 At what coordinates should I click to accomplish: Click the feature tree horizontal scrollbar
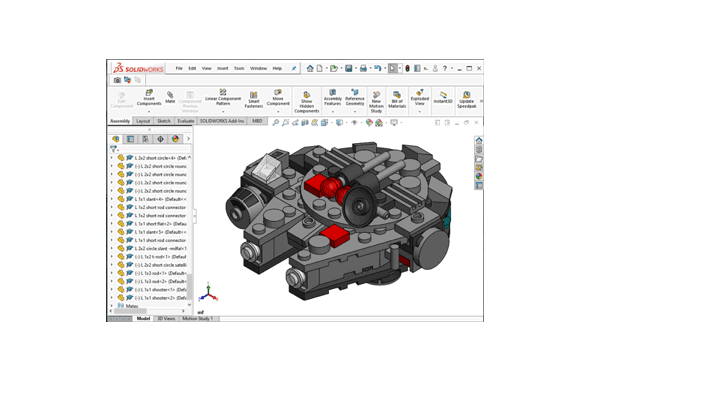130,311
